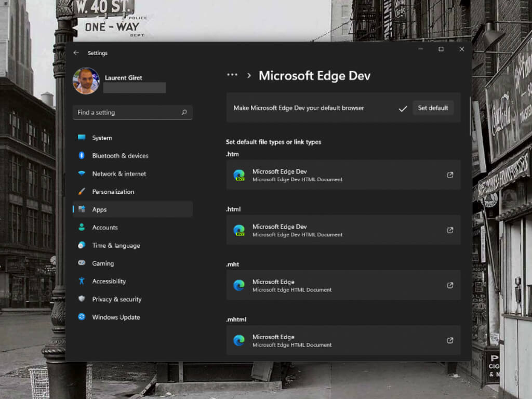Click the Laurent Giret profile picture
This screenshot has height=399, width=532.
(86, 81)
